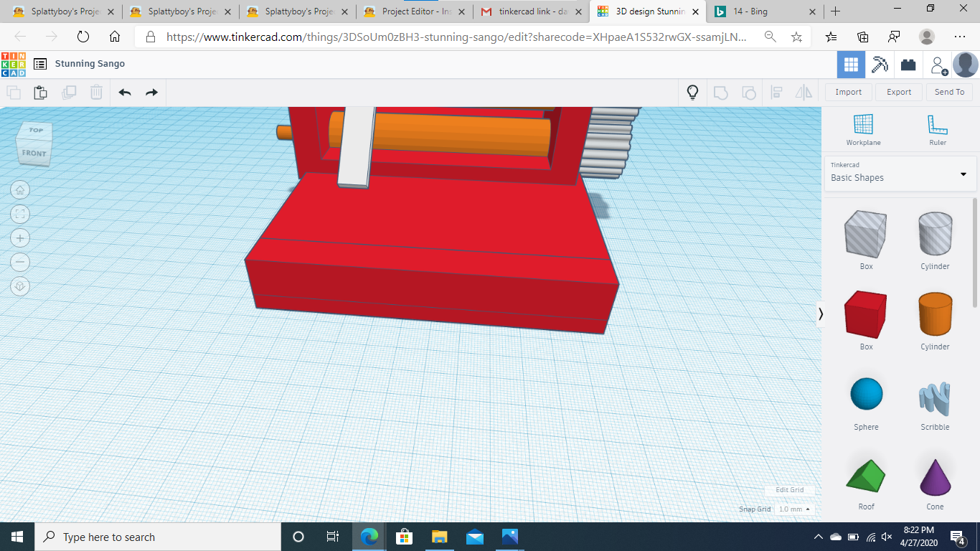Screen dimensions: 980x551
Task: Toggle Show all lightbulb icon
Action: (x=692, y=92)
